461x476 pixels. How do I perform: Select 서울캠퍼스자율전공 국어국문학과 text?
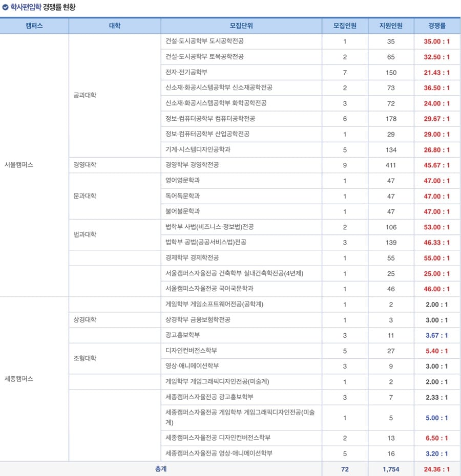209,288
